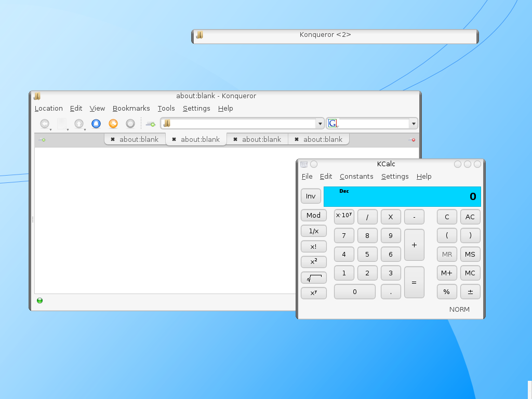Click the 1/x reciprocal button
532x399 pixels.
point(313,231)
